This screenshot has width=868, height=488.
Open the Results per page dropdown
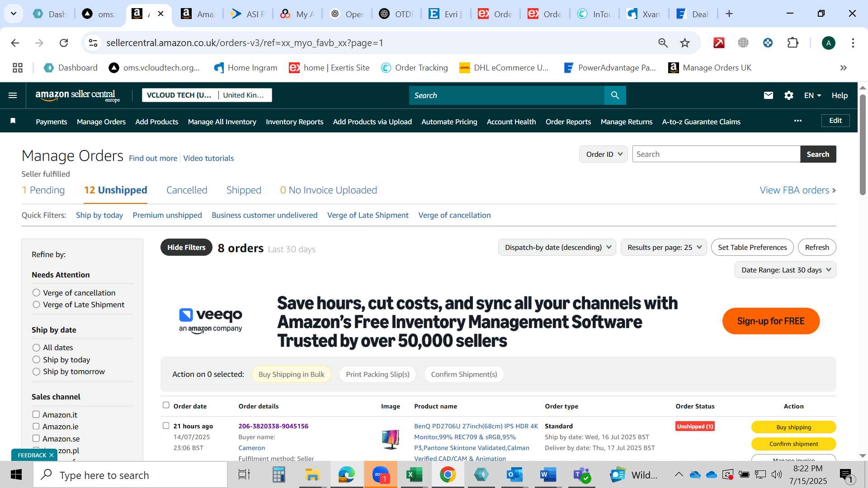(664, 247)
